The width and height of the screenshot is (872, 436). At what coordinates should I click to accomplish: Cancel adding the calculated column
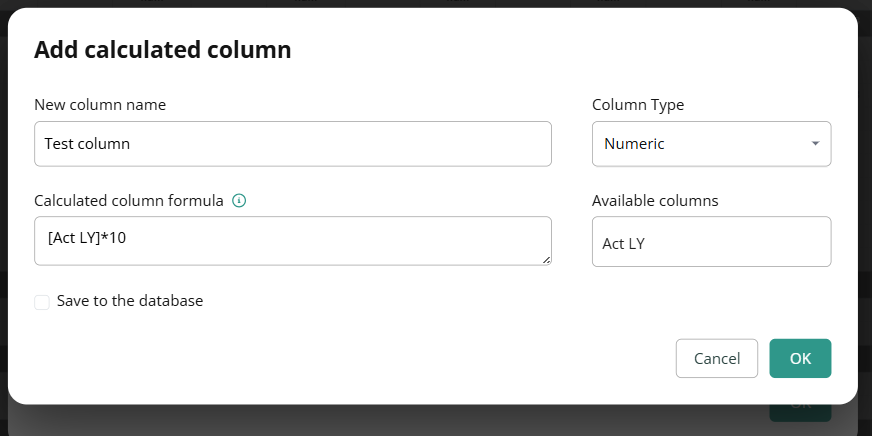tap(717, 359)
